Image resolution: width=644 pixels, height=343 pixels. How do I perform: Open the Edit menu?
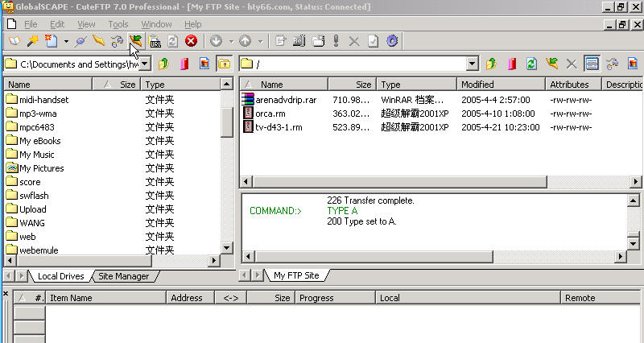pyautogui.click(x=57, y=25)
